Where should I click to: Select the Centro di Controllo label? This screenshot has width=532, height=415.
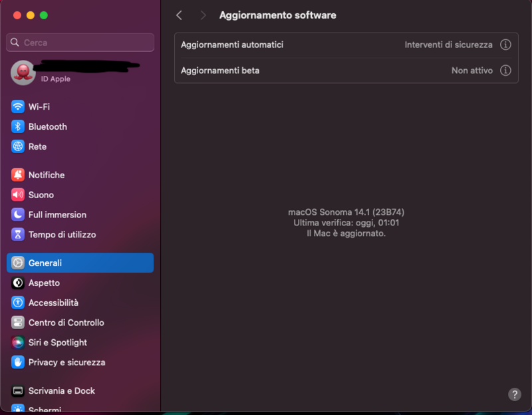66,323
